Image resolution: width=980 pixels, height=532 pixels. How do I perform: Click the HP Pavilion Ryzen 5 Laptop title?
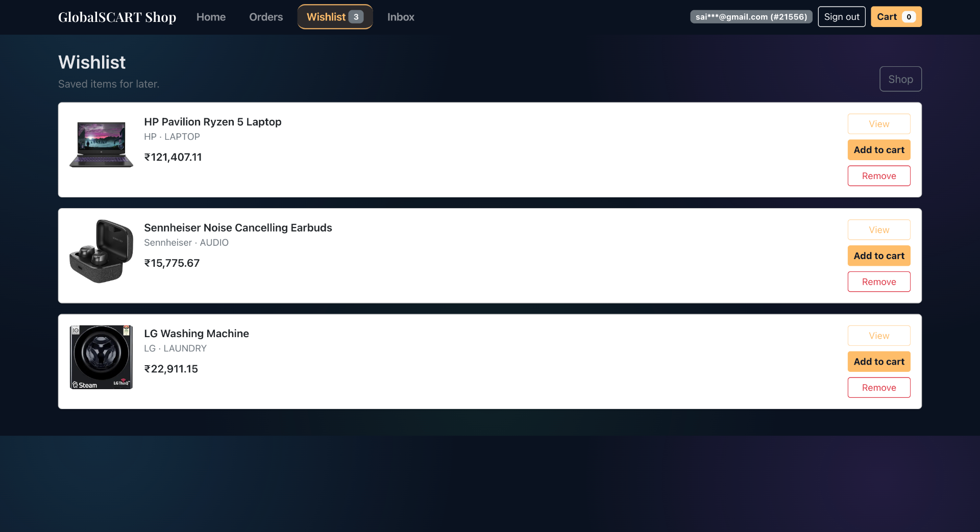pyautogui.click(x=213, y=122)
